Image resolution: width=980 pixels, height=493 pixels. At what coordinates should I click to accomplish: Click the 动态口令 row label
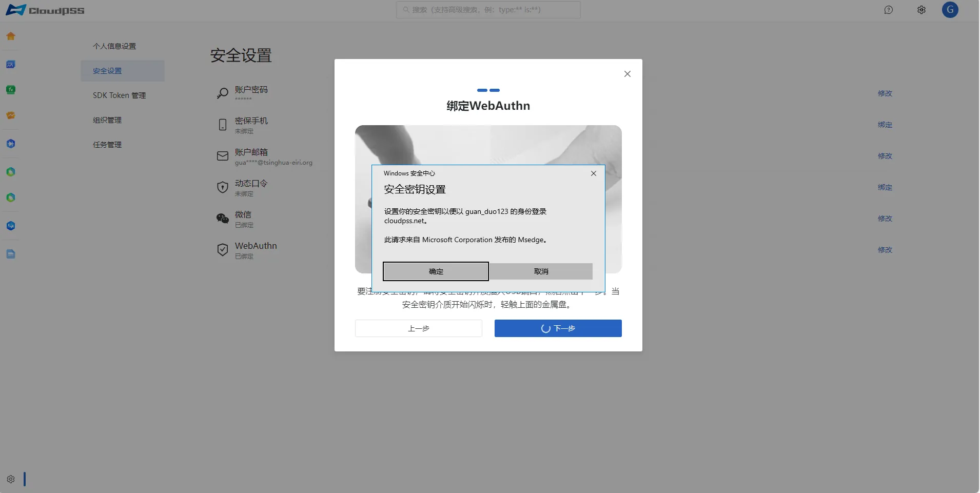(251, 183)
